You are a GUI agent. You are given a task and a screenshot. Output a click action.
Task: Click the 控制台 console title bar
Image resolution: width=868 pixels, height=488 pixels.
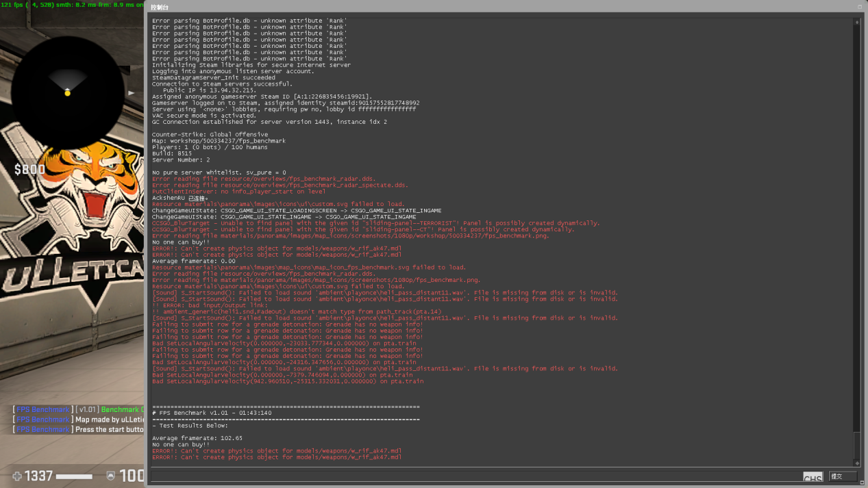(504, 6)
